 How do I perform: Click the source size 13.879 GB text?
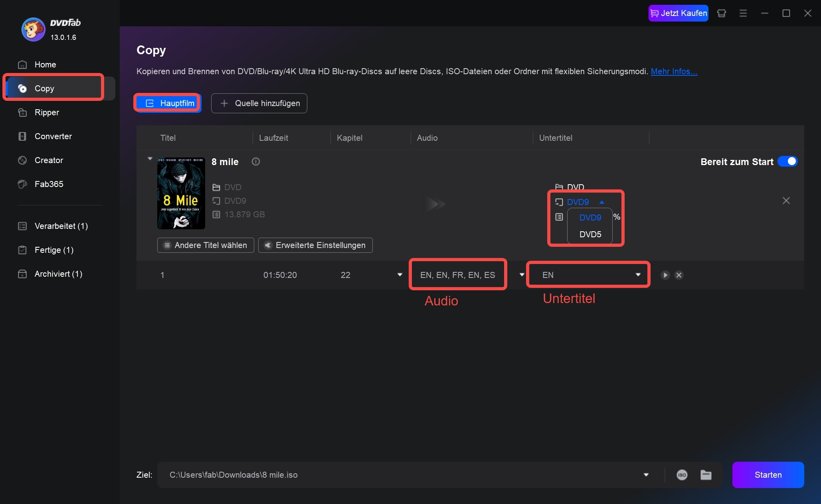[x=244, y=215]
